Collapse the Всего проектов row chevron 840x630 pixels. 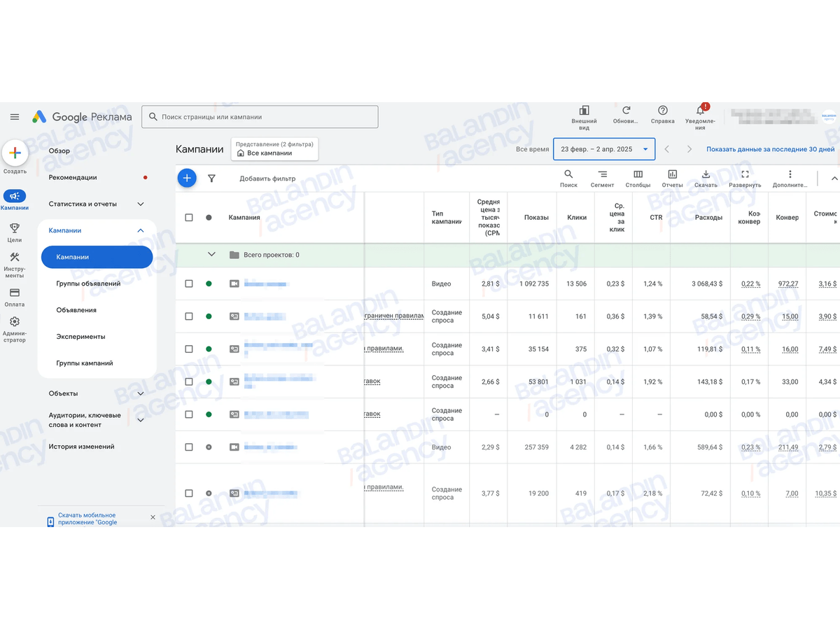click(x=211, y=255)
